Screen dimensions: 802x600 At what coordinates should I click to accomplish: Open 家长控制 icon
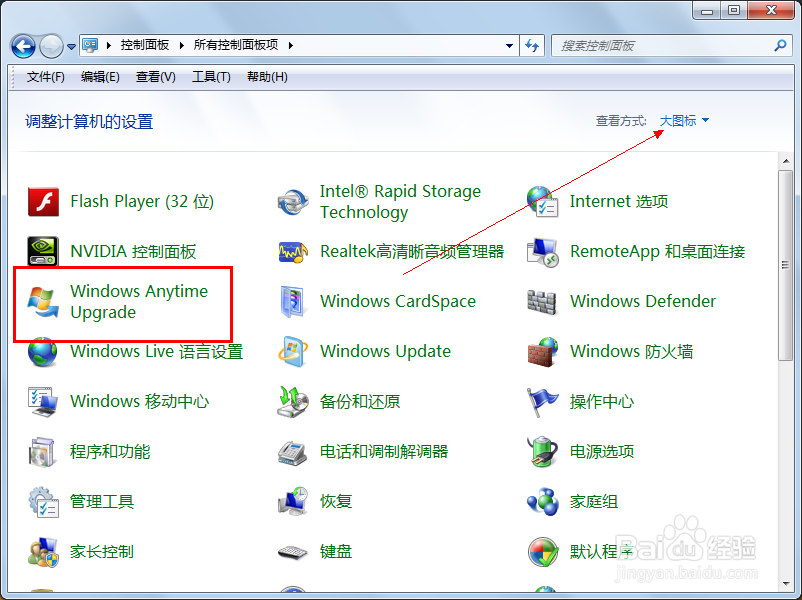click(43, 552)
